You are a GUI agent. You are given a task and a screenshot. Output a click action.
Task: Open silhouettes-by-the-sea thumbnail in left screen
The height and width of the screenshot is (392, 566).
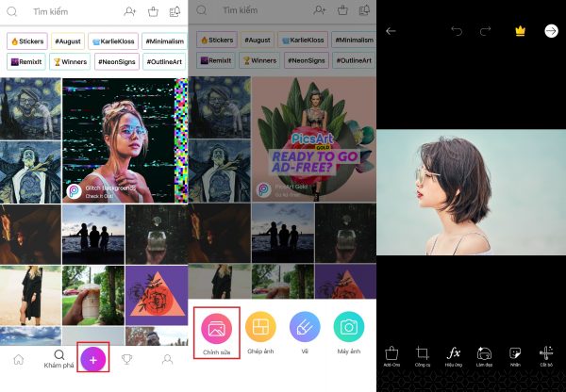[x=93, y=235]
